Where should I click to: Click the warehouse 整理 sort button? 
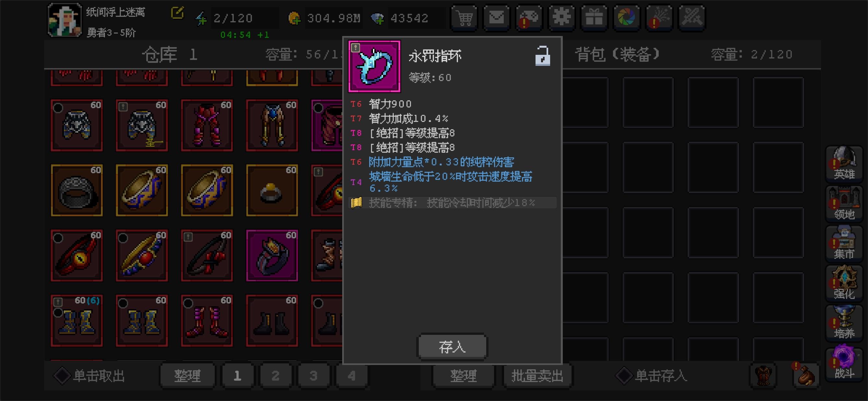(x=187, y=376)
